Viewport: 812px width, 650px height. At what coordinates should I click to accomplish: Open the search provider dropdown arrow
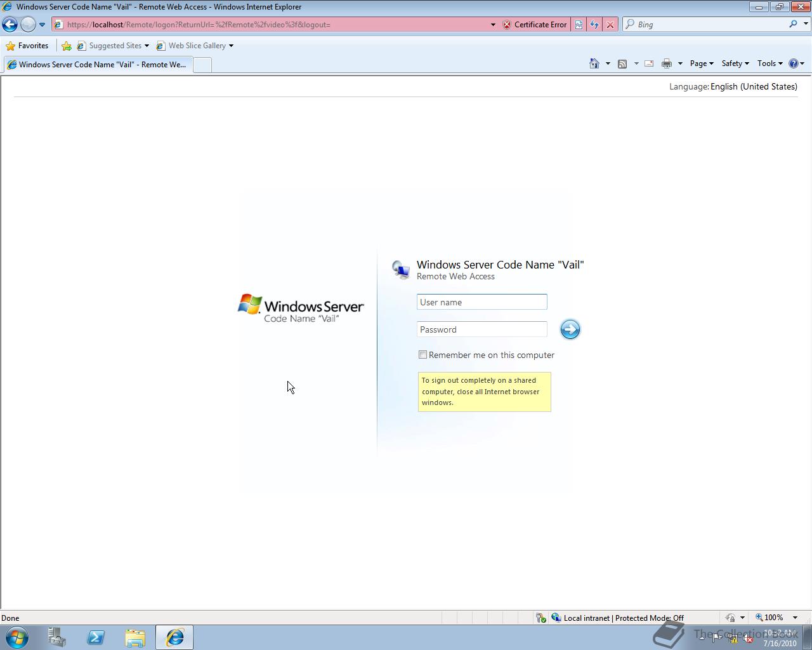pos(806,24)
